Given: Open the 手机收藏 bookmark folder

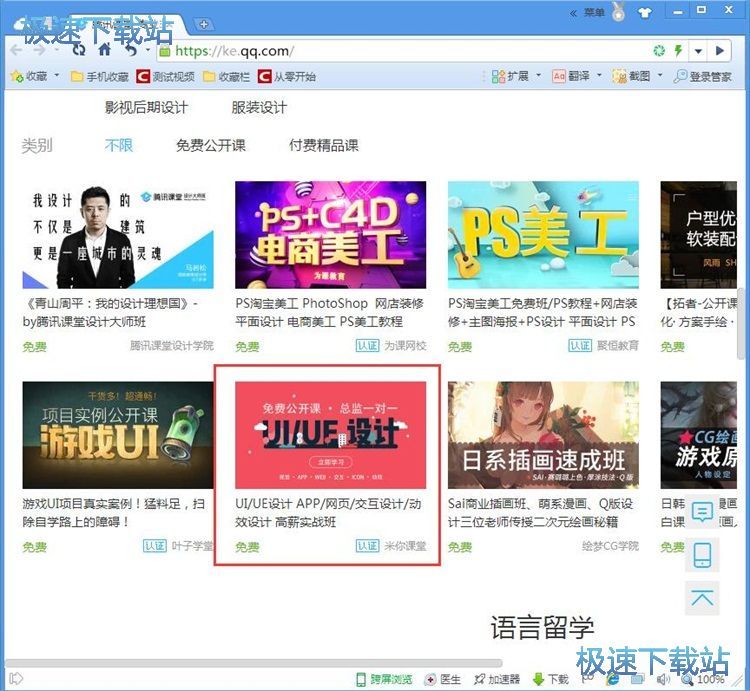Looking at the screenshot, I should click(100, 77).
